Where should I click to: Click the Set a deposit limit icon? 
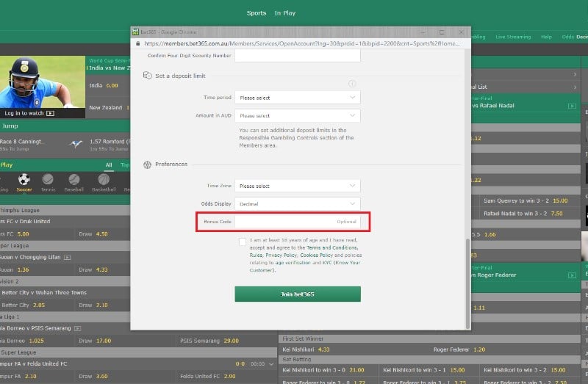coord(148,76)
